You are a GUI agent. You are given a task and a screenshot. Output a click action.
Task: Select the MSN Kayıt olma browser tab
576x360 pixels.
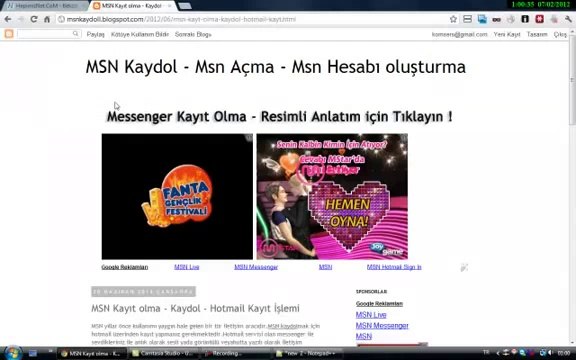[x=131, y=6]
